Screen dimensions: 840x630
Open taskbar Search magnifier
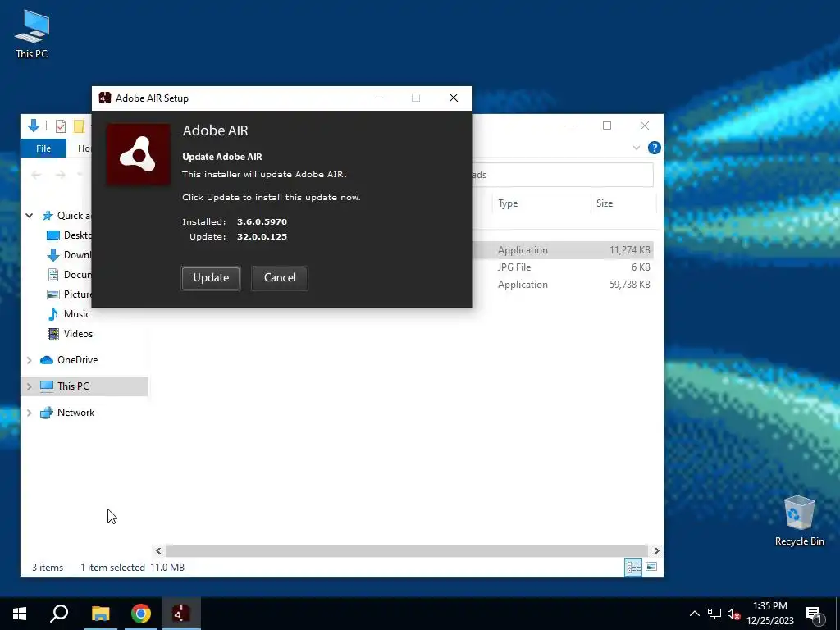(59, 614)
